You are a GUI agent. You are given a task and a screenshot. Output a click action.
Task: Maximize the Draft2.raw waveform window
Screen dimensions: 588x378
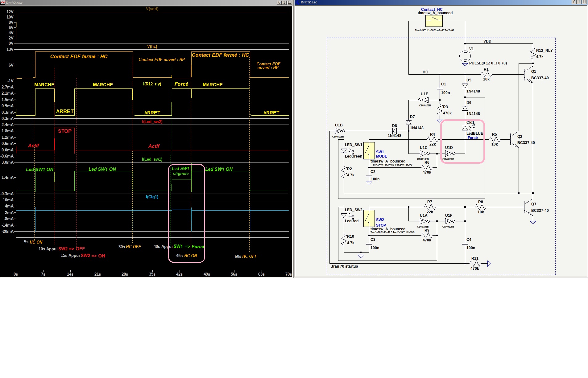tap(284, 2)
